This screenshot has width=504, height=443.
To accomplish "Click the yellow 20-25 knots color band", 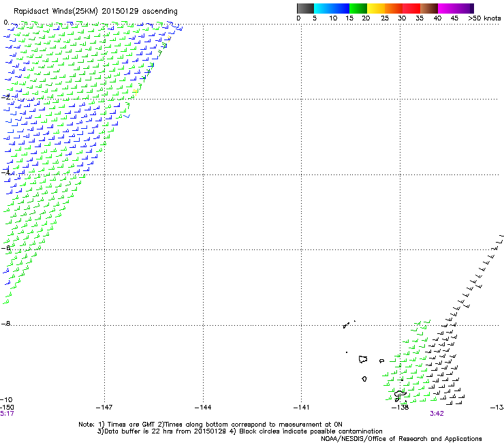I will (x=376, y=8).
